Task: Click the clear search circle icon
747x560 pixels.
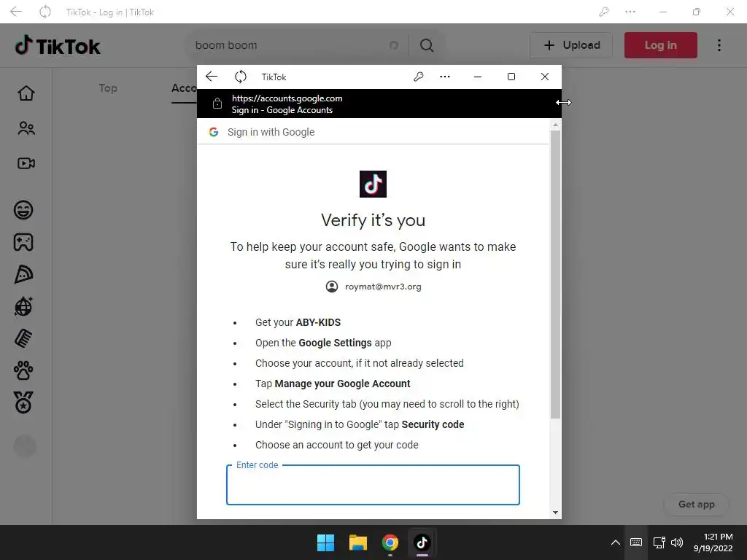Action: [394, 45]
